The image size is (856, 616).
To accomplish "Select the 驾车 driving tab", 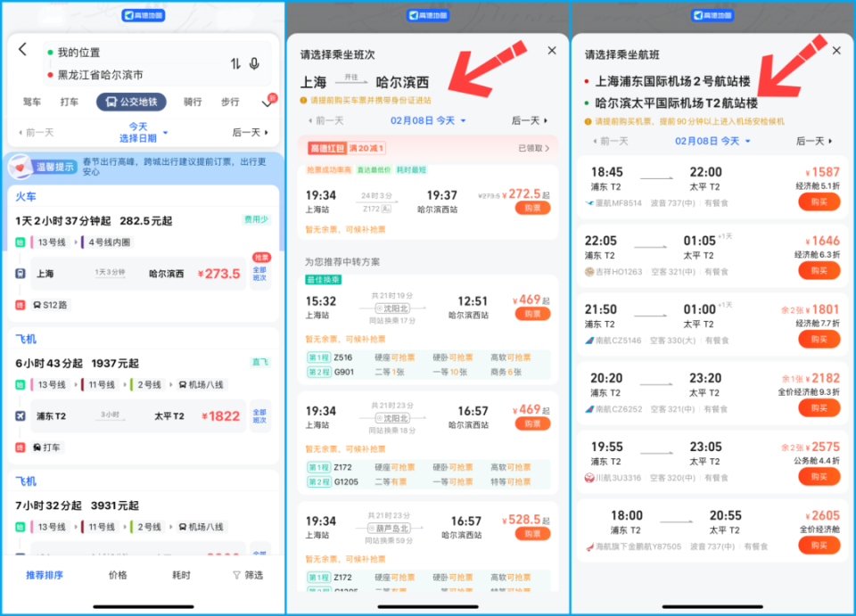I will click(32, 102).
